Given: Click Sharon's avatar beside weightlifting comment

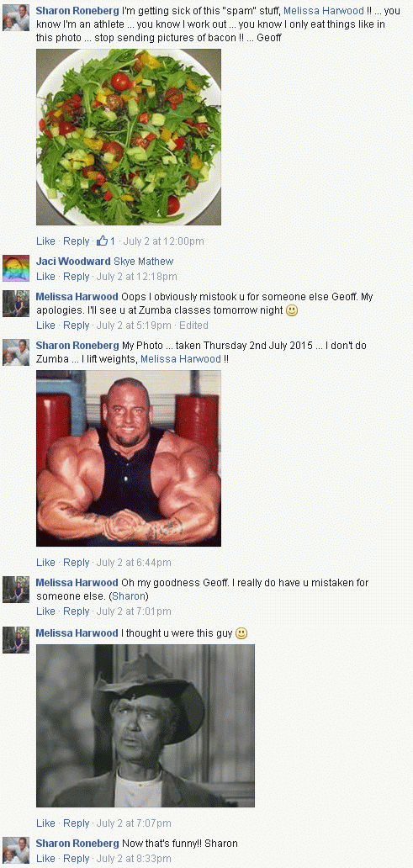Looking at the screenshot, I should [x=15, y=352].
